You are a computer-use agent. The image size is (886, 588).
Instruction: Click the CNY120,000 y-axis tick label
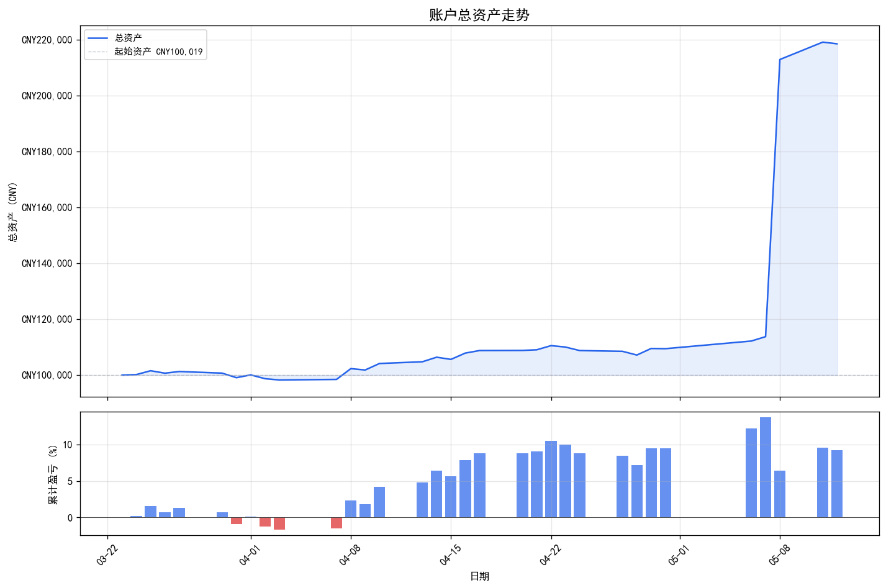click(47, 320)
